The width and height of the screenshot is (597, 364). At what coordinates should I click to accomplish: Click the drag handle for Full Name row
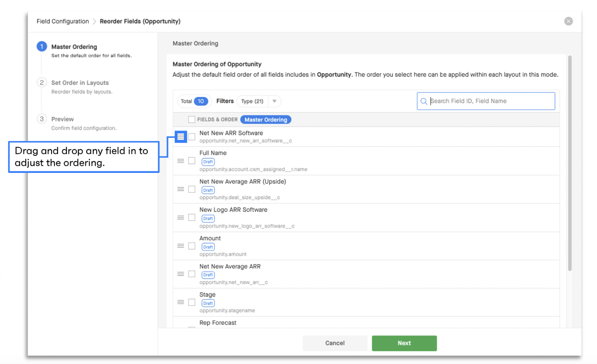tap(180, 161)
